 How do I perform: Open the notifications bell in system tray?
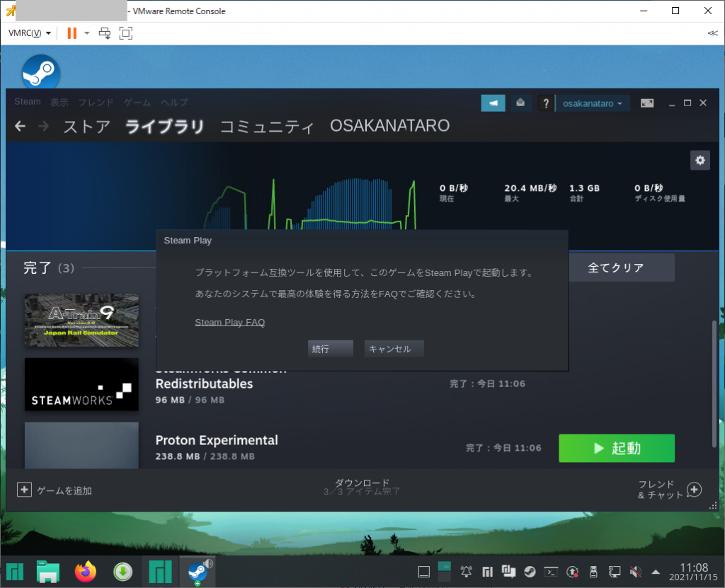(x=466, y=572)
